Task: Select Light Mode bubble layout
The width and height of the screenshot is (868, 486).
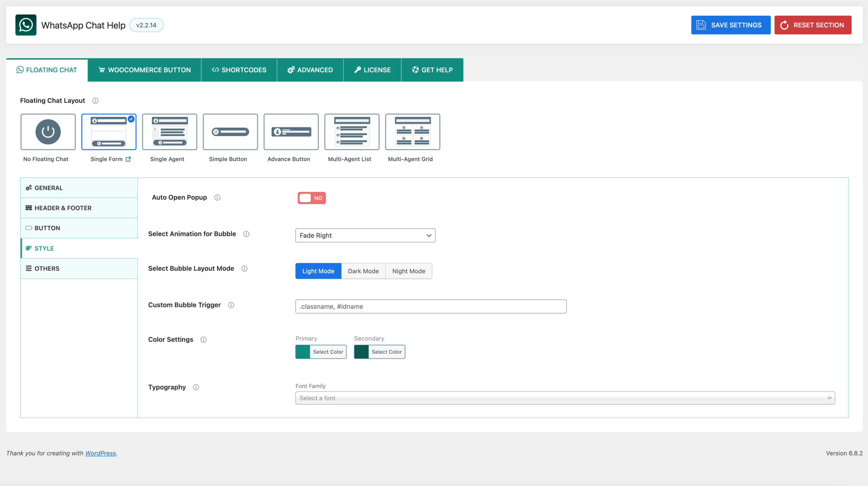Action: [318, 271]
